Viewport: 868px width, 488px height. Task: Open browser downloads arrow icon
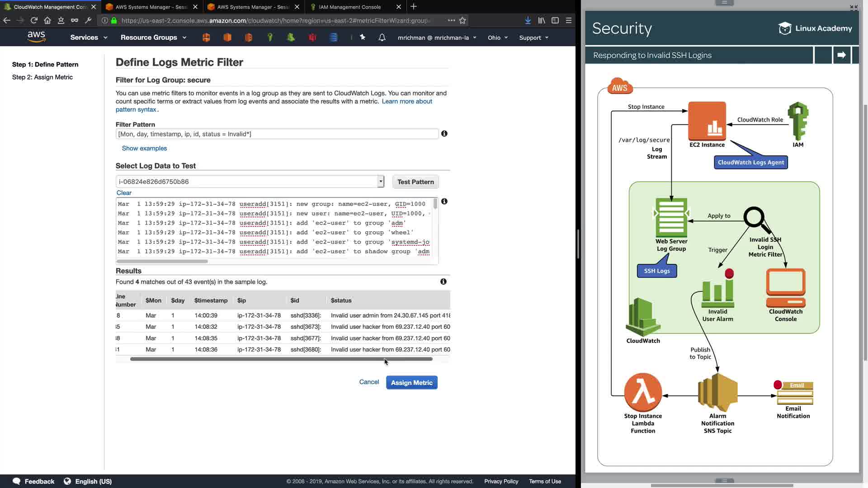pos(528,20)
